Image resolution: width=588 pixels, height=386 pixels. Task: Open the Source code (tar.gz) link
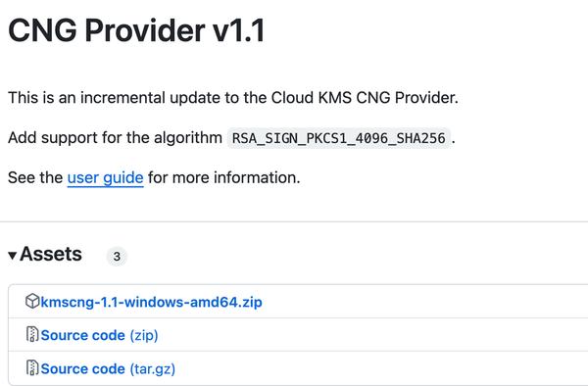108,368
